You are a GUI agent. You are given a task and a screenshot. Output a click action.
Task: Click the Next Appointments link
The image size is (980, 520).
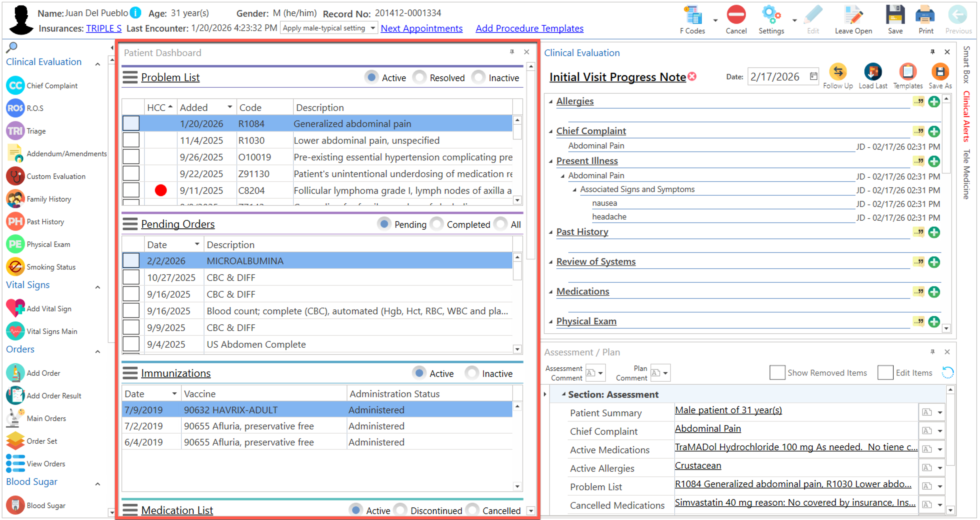pyautogui.click(x=421, y=29)
